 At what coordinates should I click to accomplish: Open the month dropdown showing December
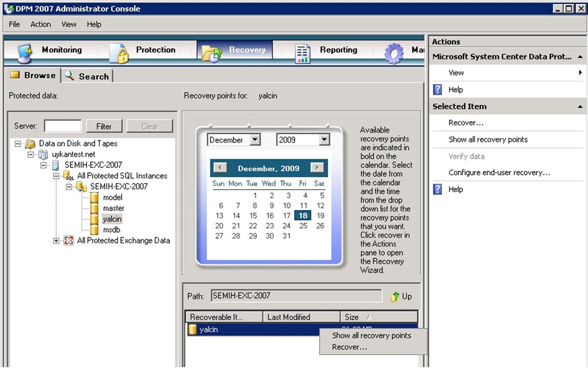coord(255,140)
